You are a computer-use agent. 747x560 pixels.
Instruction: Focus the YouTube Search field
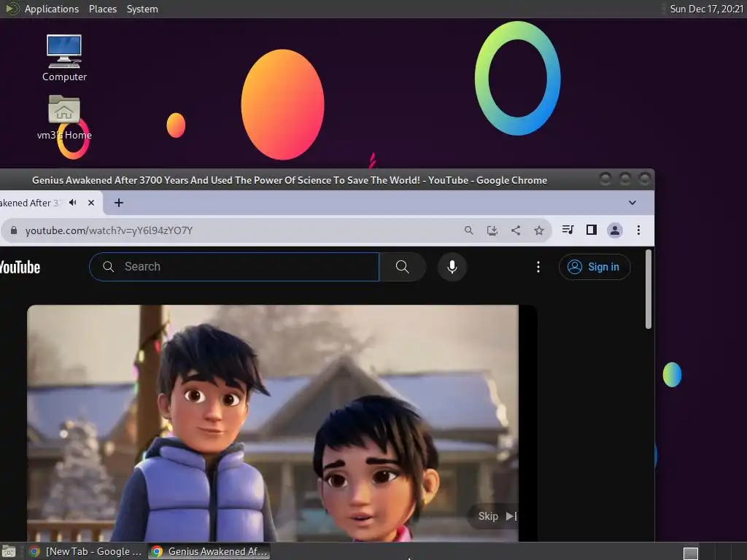coord(234,267)
